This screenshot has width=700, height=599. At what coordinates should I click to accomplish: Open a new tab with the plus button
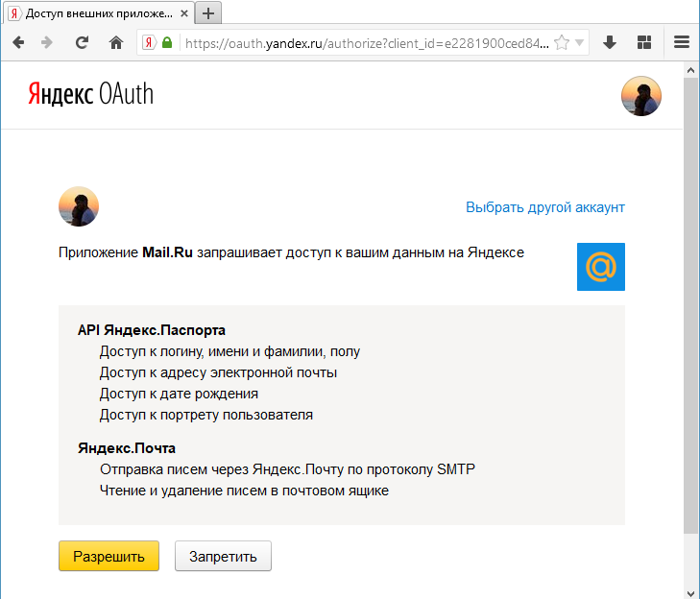click(208, 13)
